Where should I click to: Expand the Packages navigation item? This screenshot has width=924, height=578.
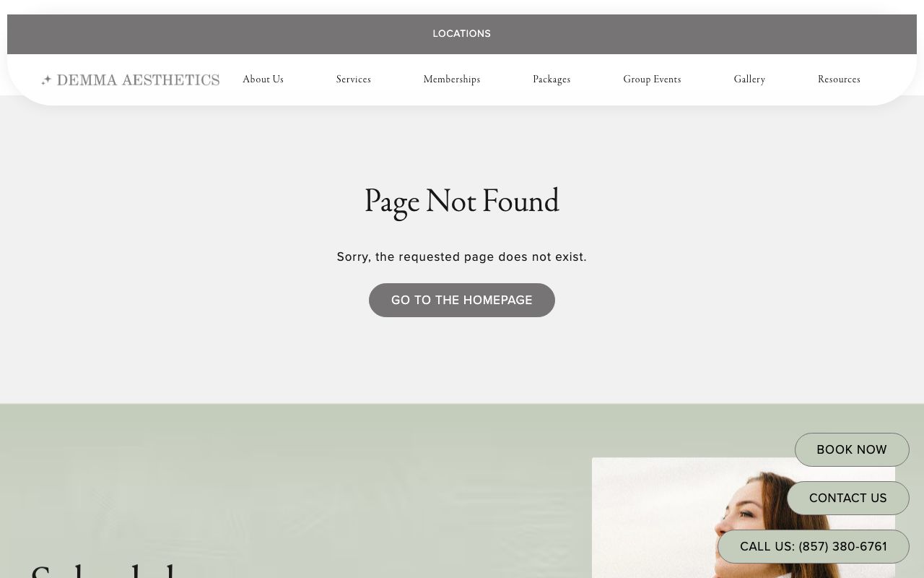pyautogui.click(x=552, y=79)
